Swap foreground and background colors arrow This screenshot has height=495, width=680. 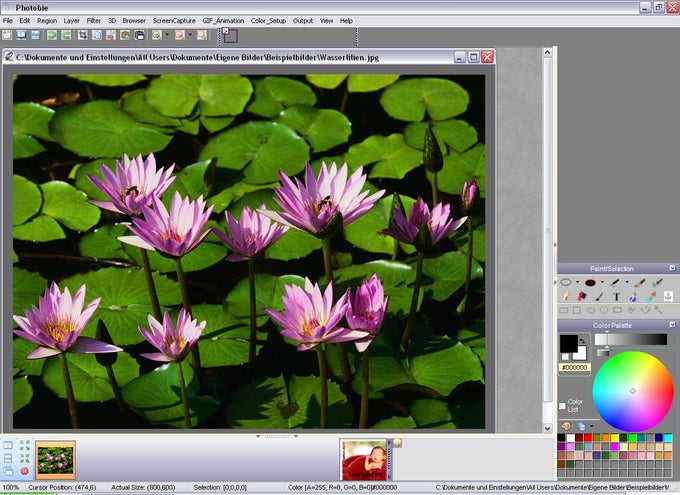tap(582, 340)
